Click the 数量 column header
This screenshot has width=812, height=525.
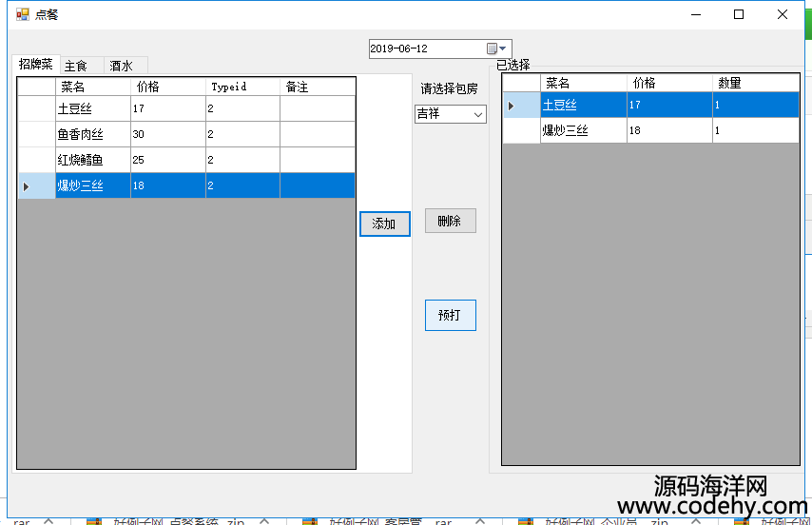756,83
